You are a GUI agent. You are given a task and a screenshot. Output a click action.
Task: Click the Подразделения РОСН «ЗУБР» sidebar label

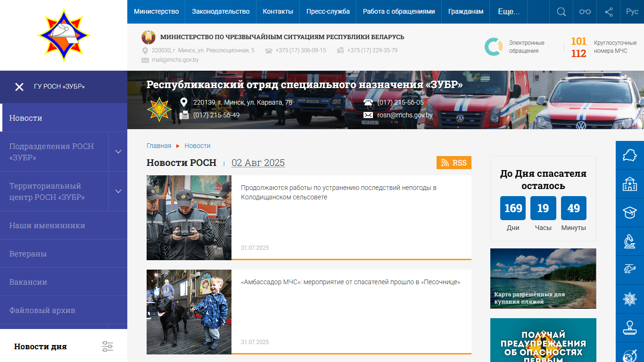click(x=51, y=152)
